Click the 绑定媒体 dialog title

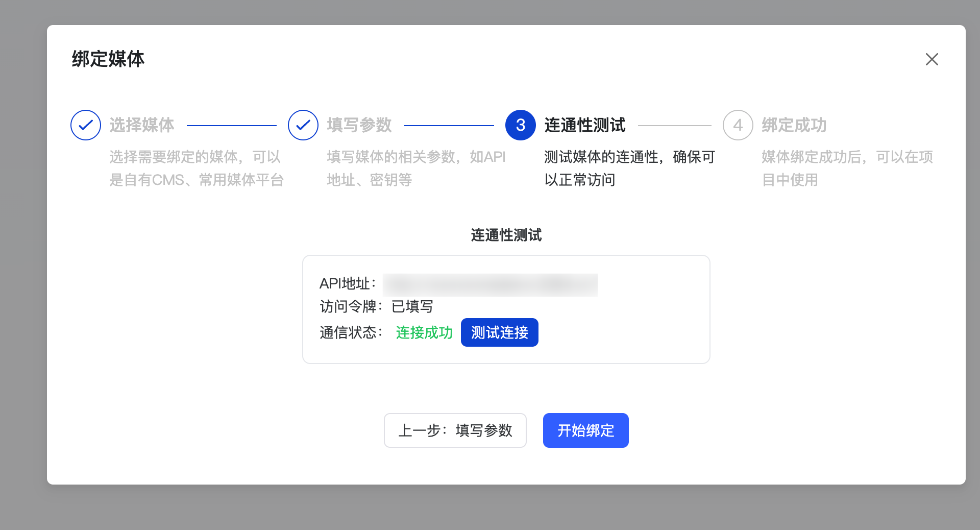(x=108, y=59)
